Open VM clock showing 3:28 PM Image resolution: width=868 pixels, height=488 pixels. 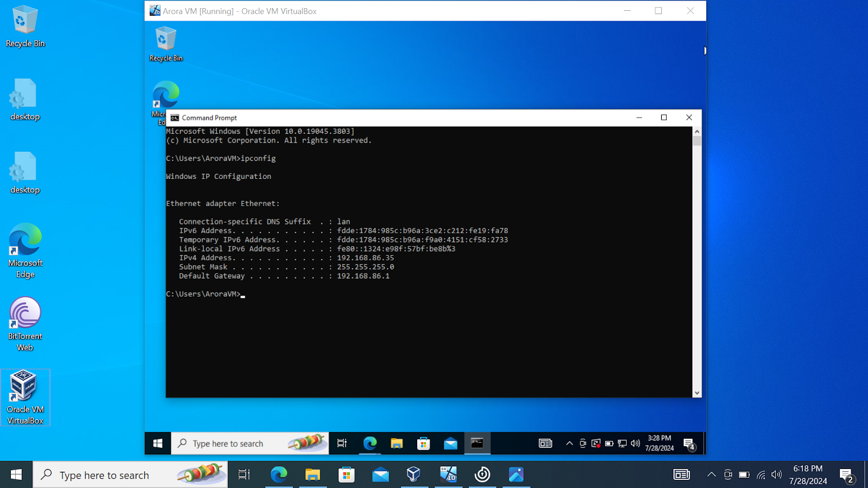(x=659, y=443)
